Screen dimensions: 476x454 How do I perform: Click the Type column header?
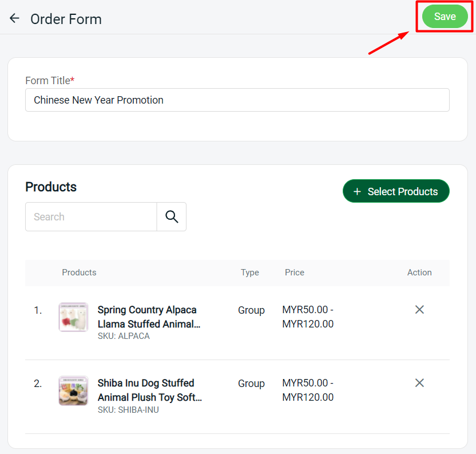[x=250, y=273]
